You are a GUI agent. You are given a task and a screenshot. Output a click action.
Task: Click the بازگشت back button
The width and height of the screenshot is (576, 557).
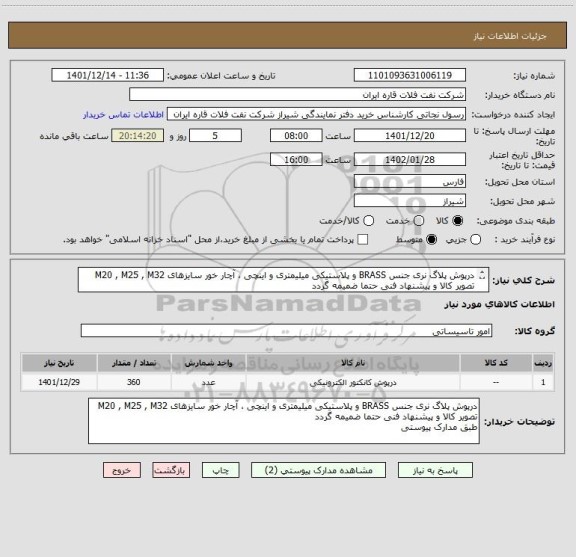point(171,470)
